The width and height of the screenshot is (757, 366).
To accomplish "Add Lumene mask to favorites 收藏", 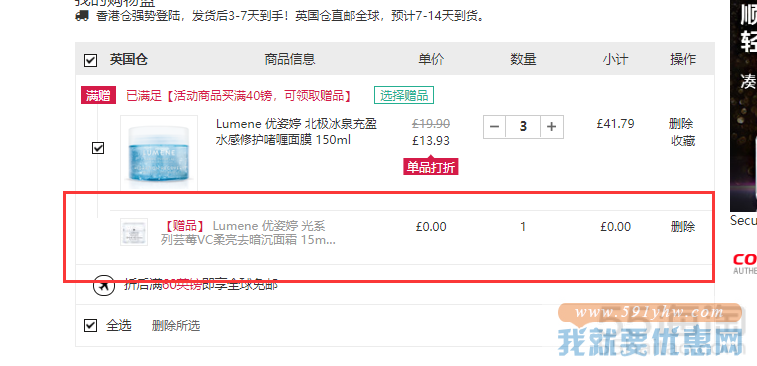I will [x=683, y=141].
